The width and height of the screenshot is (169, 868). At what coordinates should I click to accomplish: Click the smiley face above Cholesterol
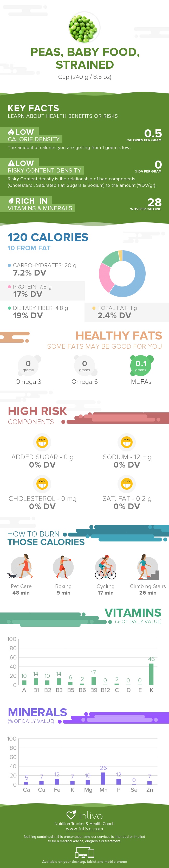click(x=42, y=483)
